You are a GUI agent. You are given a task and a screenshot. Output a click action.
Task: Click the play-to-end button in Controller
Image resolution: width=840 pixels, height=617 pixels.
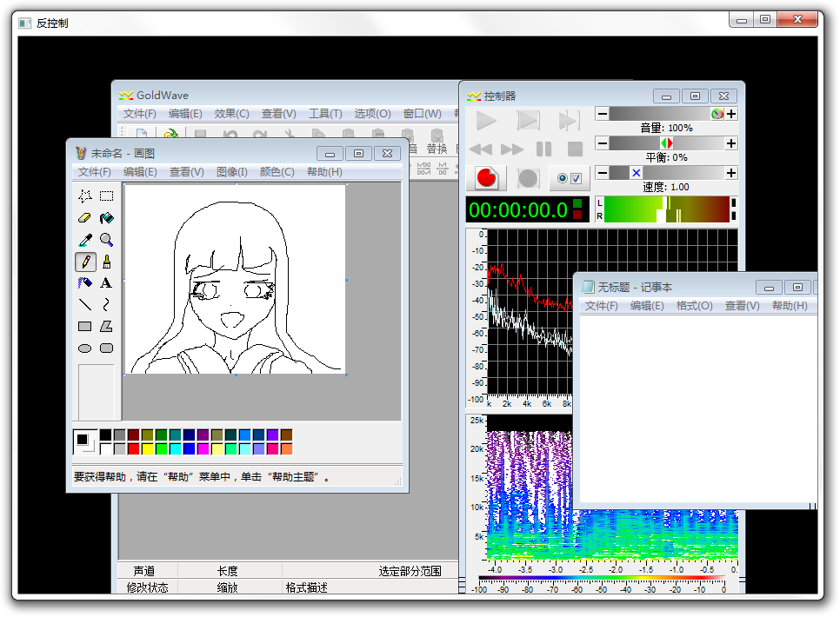(569, 121)
